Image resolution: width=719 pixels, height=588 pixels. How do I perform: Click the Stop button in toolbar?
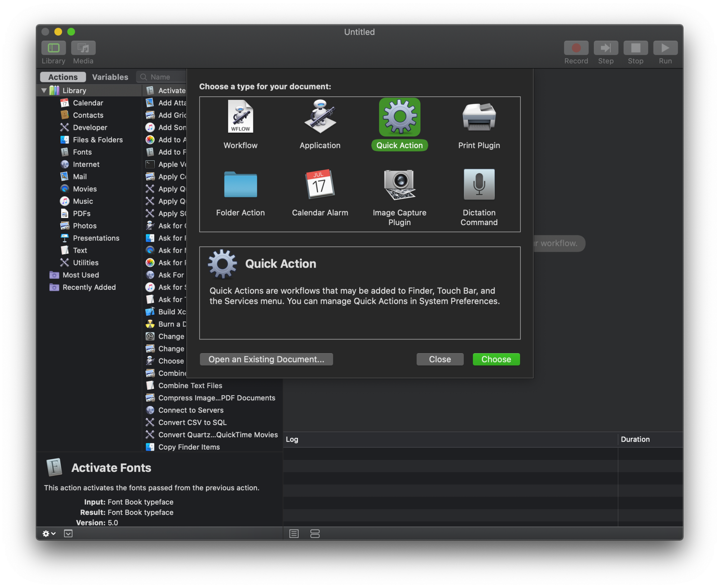pyautogui.click(x=636, y=48)
